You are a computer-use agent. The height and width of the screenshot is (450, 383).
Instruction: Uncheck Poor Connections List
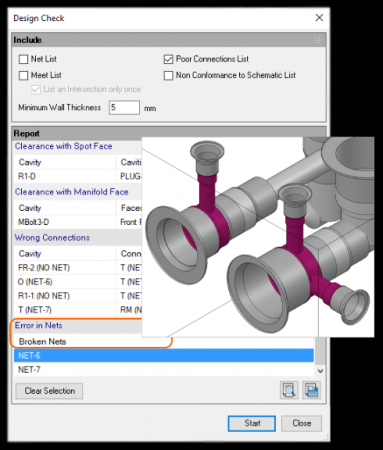tap(168, 59)
